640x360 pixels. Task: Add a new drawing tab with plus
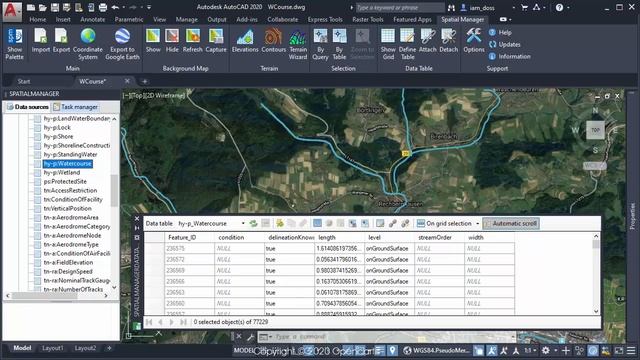point(144,81)
